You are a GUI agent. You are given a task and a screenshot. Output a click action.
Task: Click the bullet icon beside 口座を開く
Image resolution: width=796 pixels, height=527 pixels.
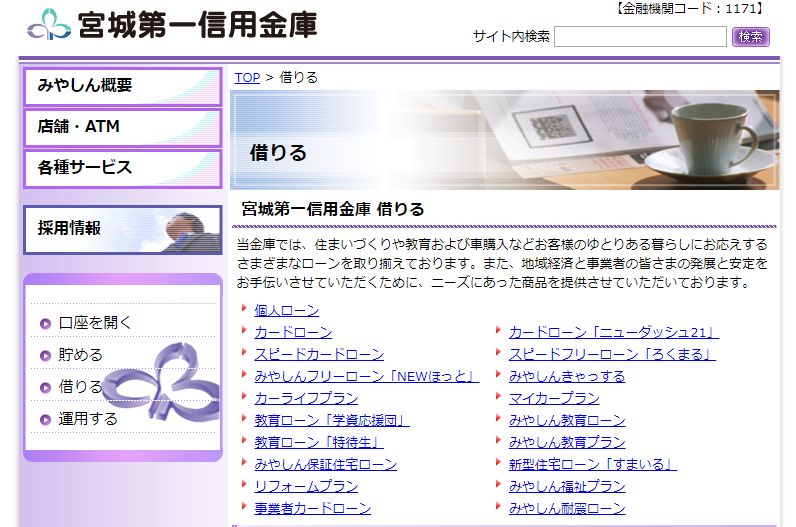(45, 323)
